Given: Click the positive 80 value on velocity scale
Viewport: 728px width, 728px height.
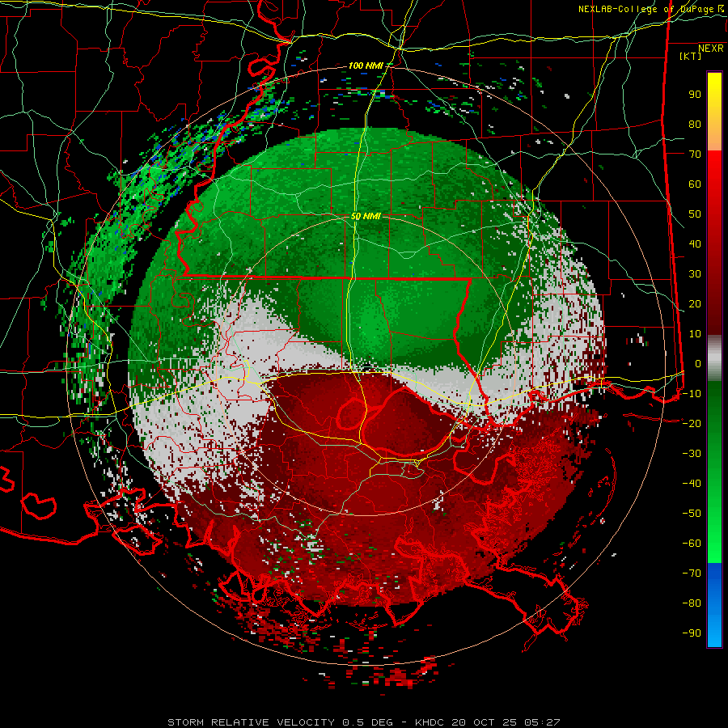Looking at the screenshot, I should click(x=695, y=125).
